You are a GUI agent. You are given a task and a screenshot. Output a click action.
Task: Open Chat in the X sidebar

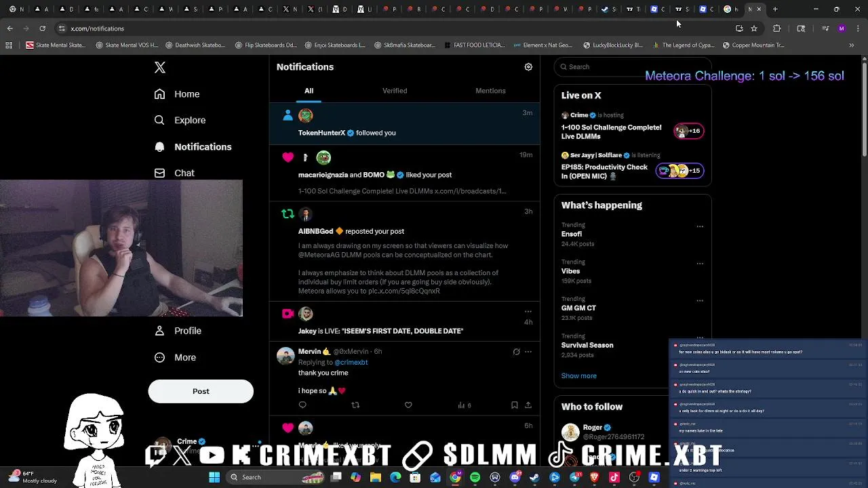click(174, 173)
